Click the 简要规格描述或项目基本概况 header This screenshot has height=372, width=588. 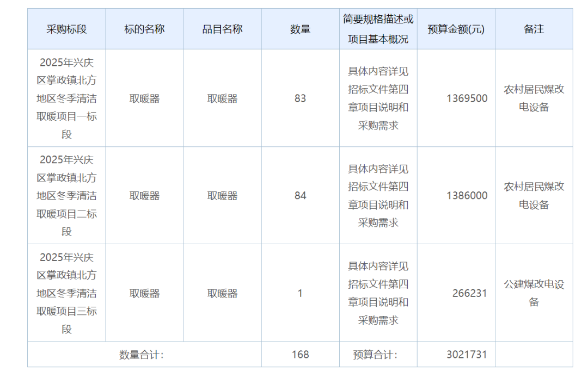click(378, 29)
